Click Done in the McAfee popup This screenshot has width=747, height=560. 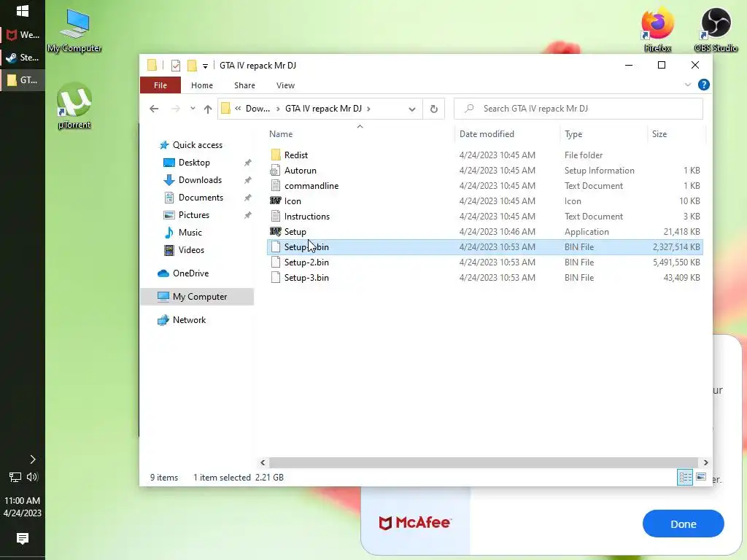click(x=683, y=524)
